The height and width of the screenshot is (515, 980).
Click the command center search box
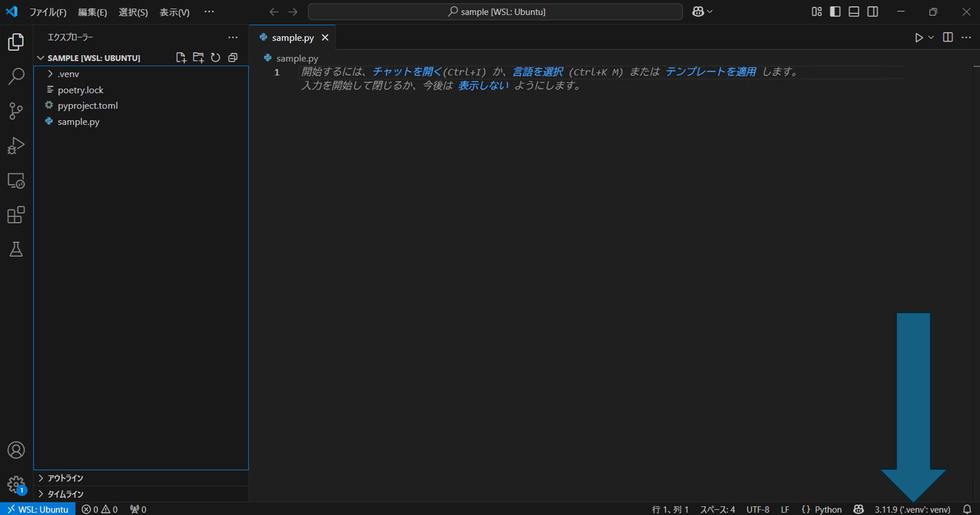point(495,12)
